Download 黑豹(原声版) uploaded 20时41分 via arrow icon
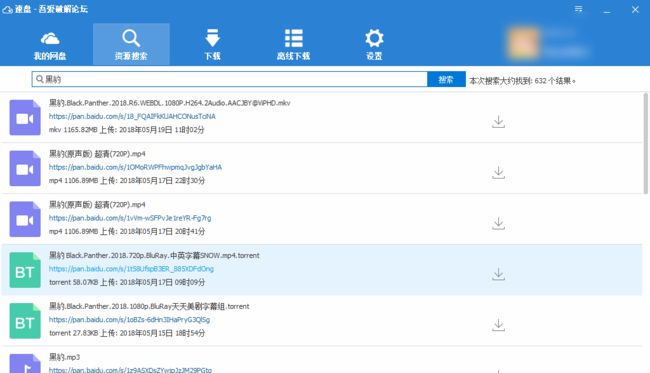 (498, 224)
